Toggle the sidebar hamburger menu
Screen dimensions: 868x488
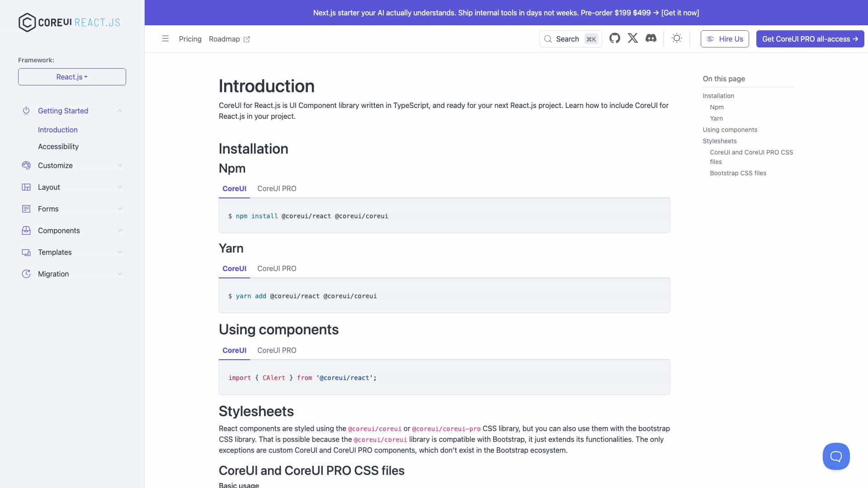tap(165, 39)
